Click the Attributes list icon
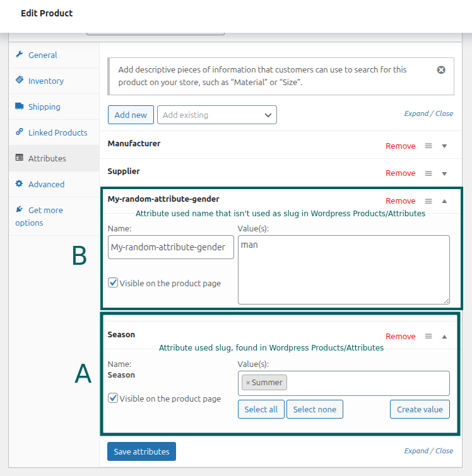 pyautogui.click(x=20, y=158)
